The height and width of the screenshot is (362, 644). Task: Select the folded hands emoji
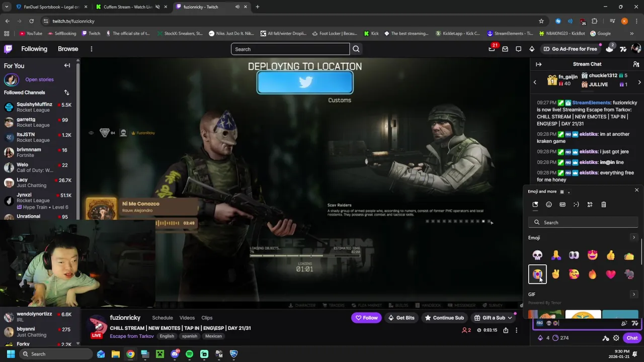coord(555,255)
